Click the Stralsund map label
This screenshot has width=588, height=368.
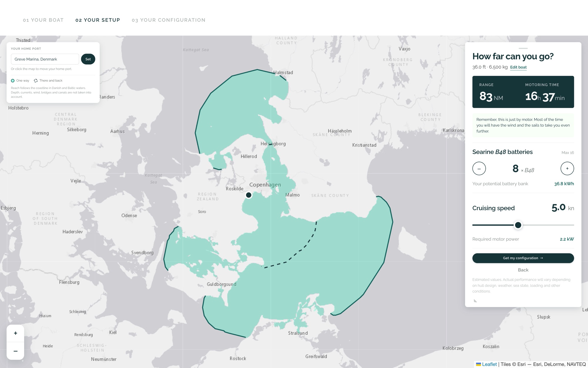(x=298, y=333)
